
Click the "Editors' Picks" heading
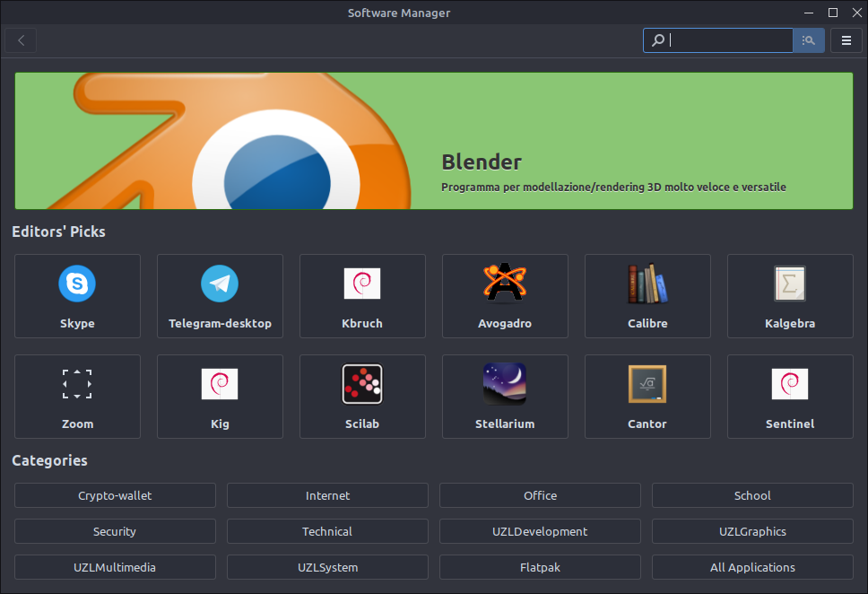point(58,231)
